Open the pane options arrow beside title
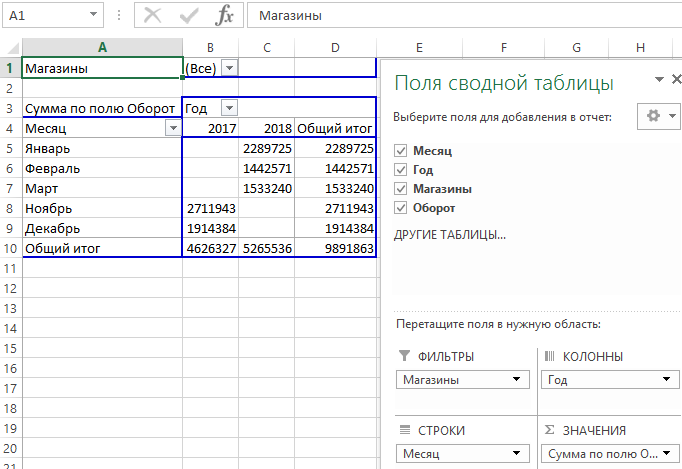682x469 pixels. point(659,79)
